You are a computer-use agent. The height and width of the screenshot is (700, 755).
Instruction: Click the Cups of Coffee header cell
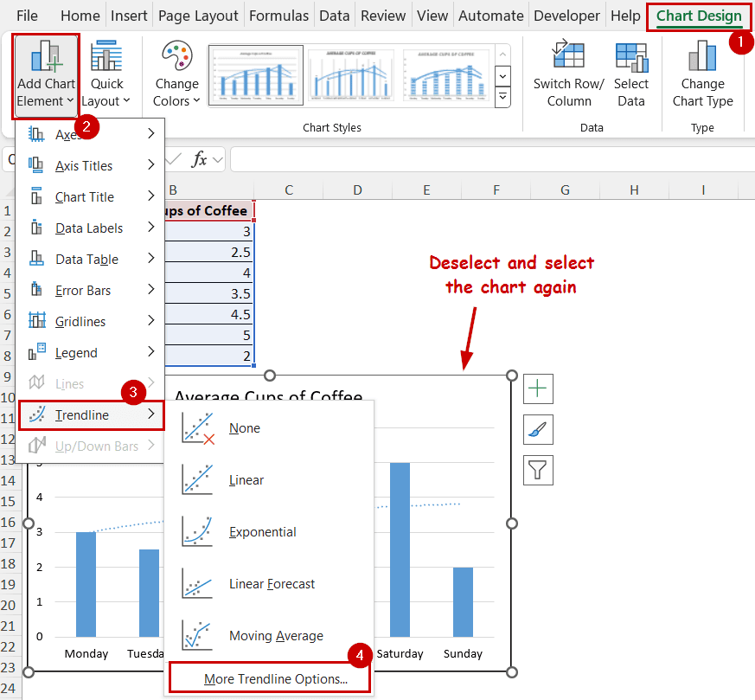coord(209,210)
